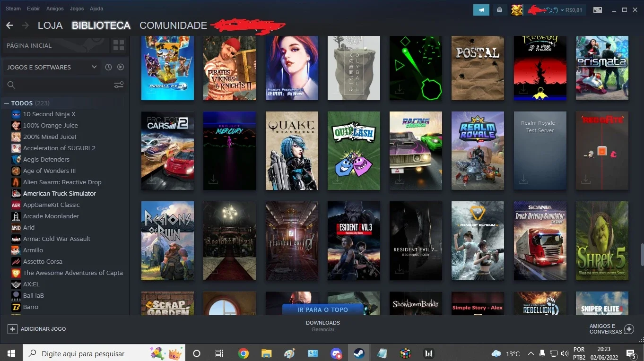Open Google Chrome from the taskbar
644x361 pixels.
coord(244,353)
